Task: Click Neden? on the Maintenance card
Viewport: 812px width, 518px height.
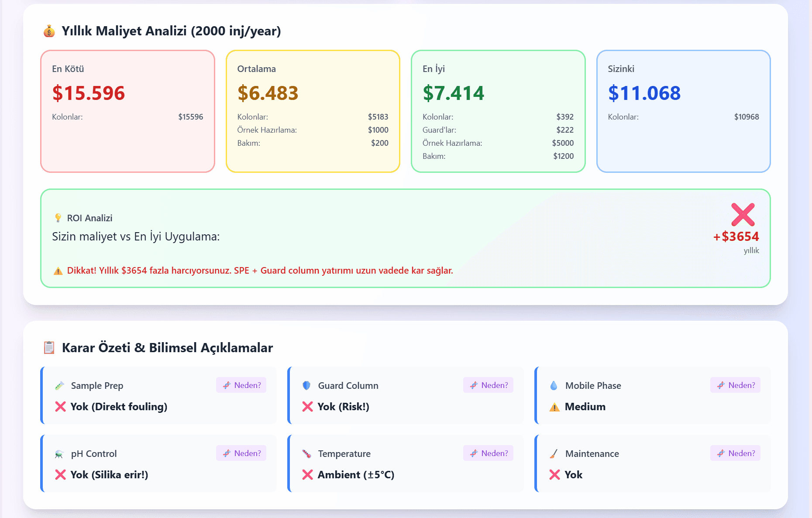Action: point(736,453)
